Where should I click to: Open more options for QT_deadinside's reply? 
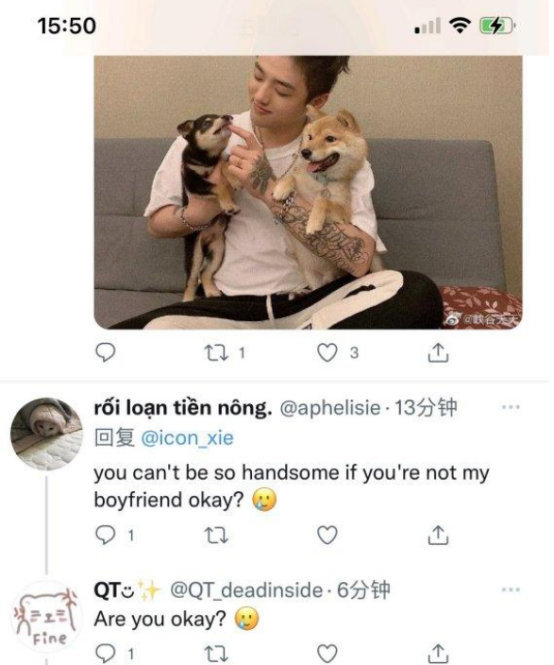coord(510,590)
